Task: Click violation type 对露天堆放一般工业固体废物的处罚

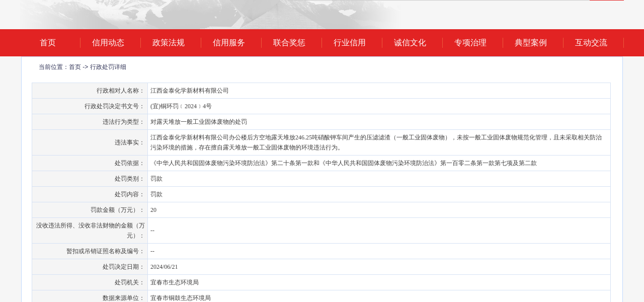Action: click(199, 122)
